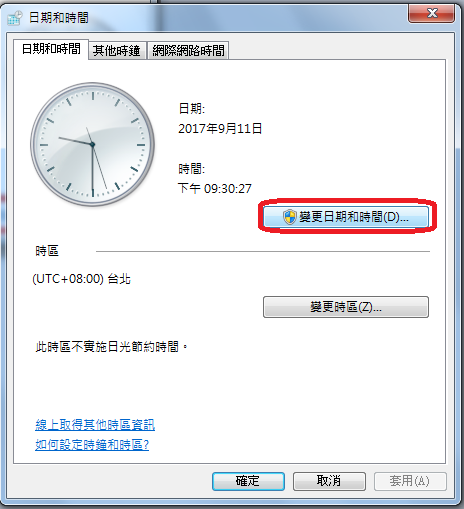Cancel changes using the 取消 button
The width and height of the screenshot is (464, 509).
pyautogui.click(x=329, y=481)
